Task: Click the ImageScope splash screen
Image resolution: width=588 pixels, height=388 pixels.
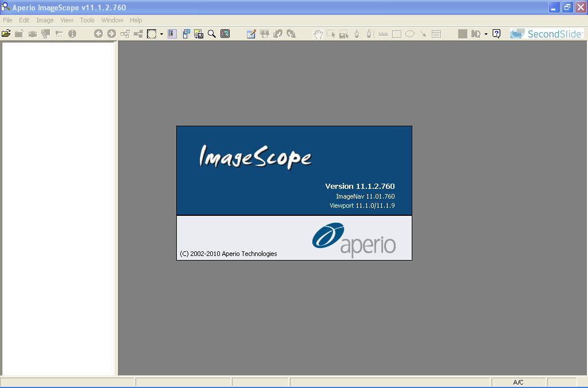Action: (x=294, y=193)
